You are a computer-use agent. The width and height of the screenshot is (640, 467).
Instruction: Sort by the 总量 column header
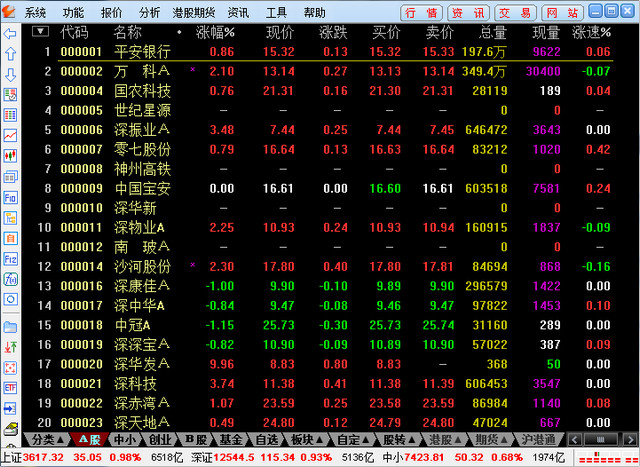click(x=493, y=32)
